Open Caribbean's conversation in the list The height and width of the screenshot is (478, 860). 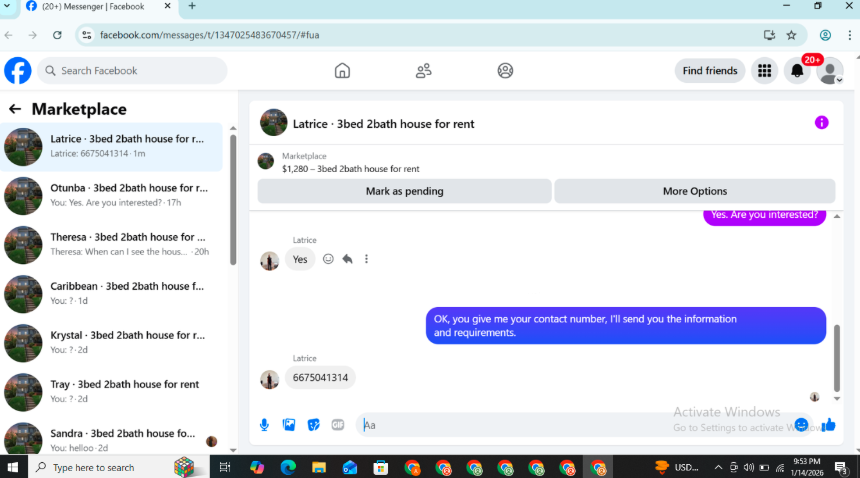112,294
